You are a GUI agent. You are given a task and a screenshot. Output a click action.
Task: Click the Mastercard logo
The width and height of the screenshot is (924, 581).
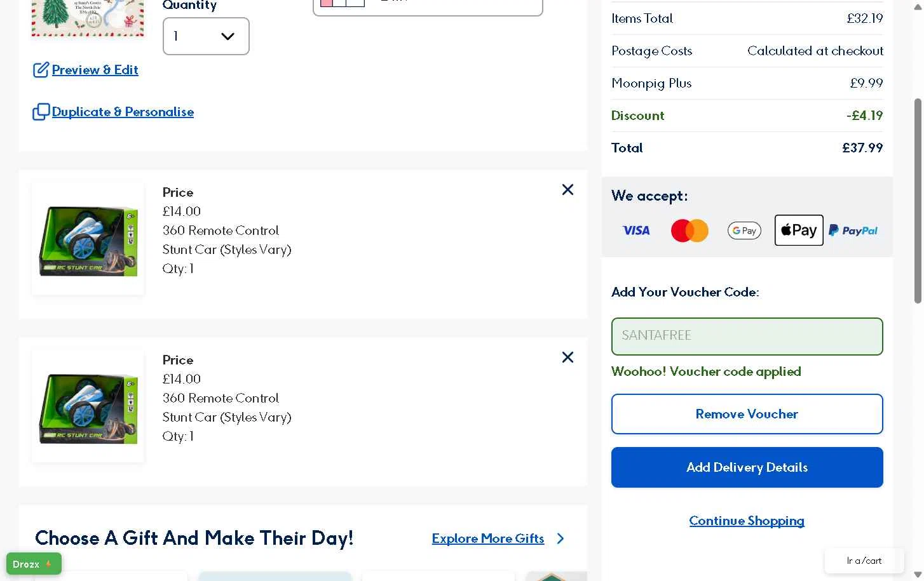pyautogui.click(x=690, y=230)
